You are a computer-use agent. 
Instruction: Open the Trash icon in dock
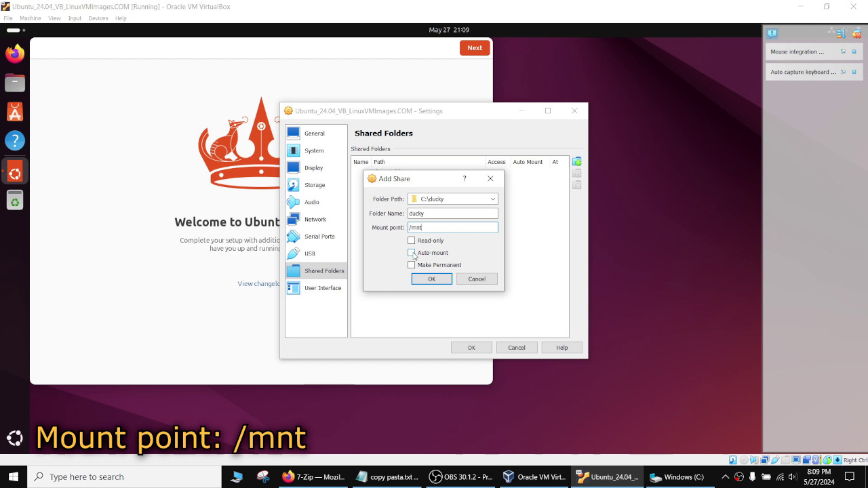pyautogui.click(x=15, y=200)
